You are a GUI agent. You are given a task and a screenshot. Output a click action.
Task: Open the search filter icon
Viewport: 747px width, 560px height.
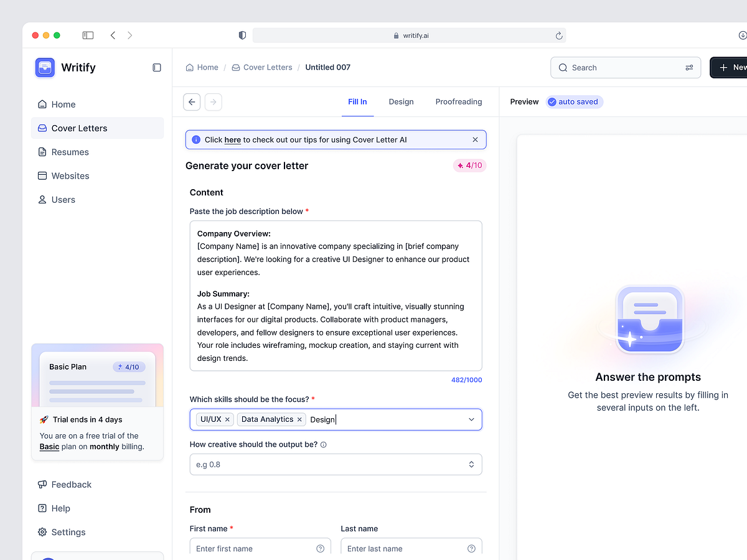(688, 67)
